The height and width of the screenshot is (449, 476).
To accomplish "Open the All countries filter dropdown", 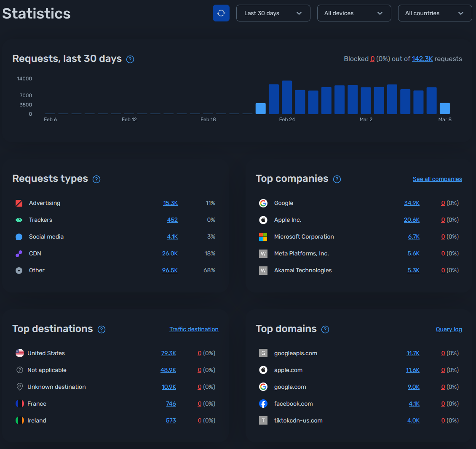I will point(435,13).
